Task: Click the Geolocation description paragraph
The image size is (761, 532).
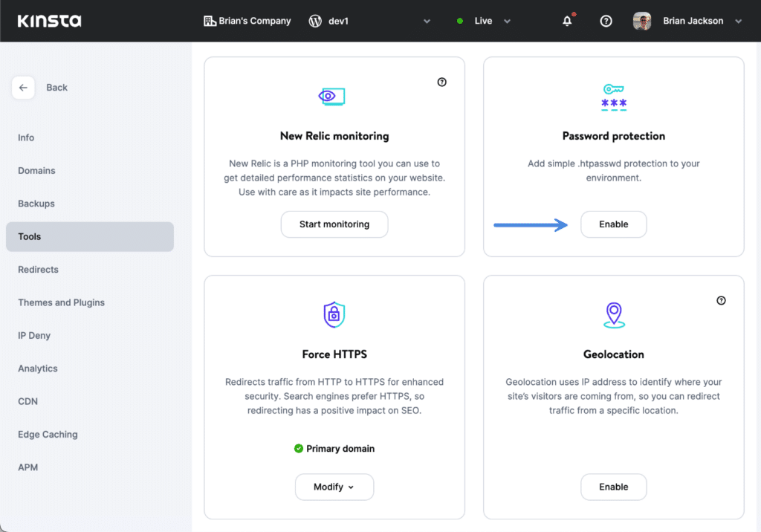Action: click(613, 397)
